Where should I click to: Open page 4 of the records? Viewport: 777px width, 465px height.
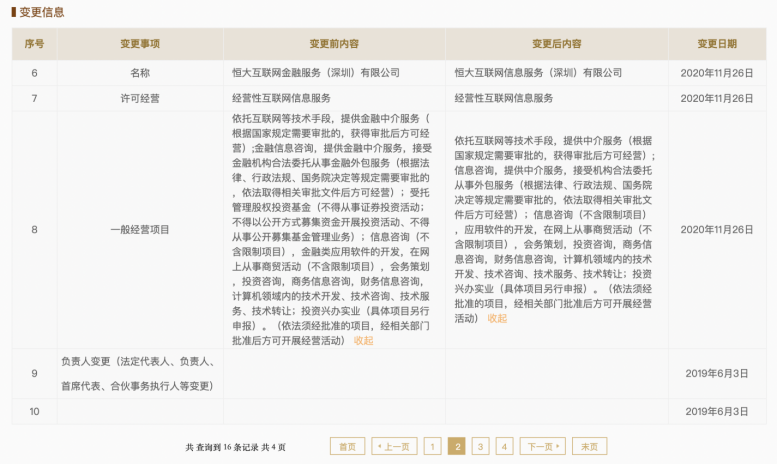click(504, 446)
